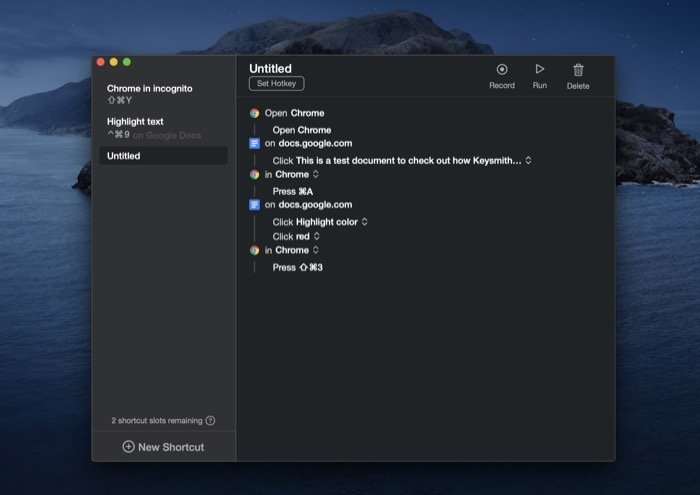Minimize the window with the yellow button

(x=114, y=62)
